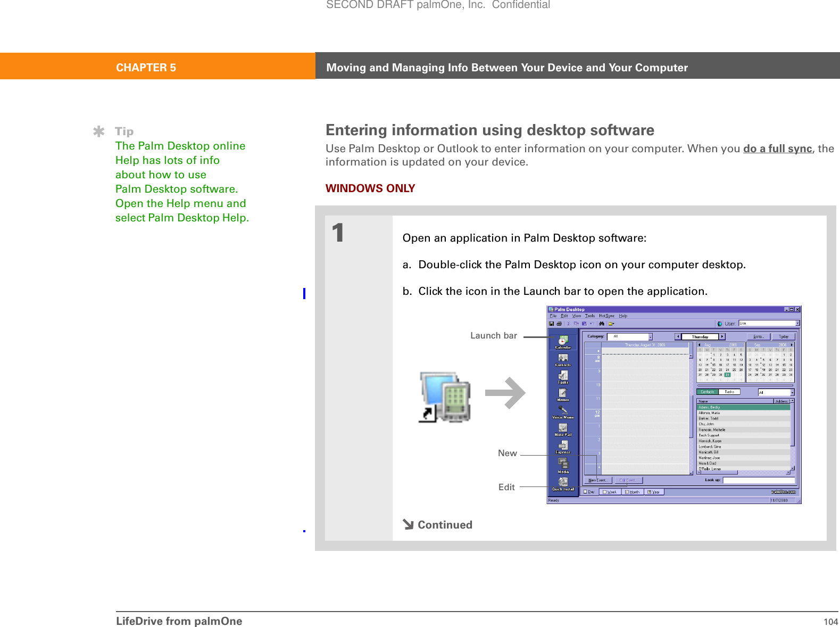This screenshot has width=840, height=627.
Task: Select contact Alfonso, Maria
Action: (x=743, y=412)
